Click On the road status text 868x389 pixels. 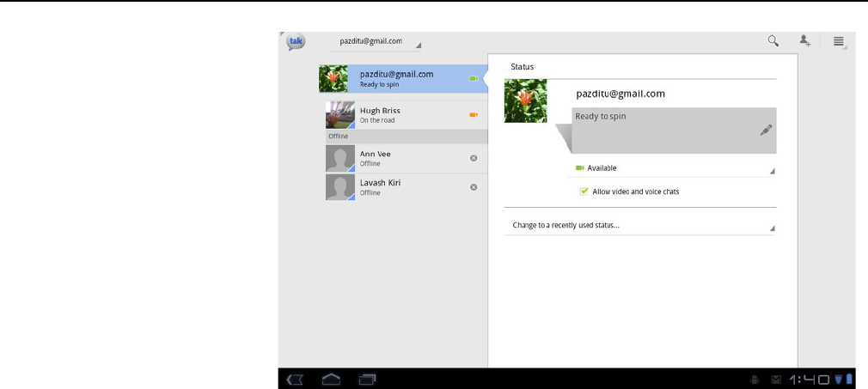(x=377, y=120)
